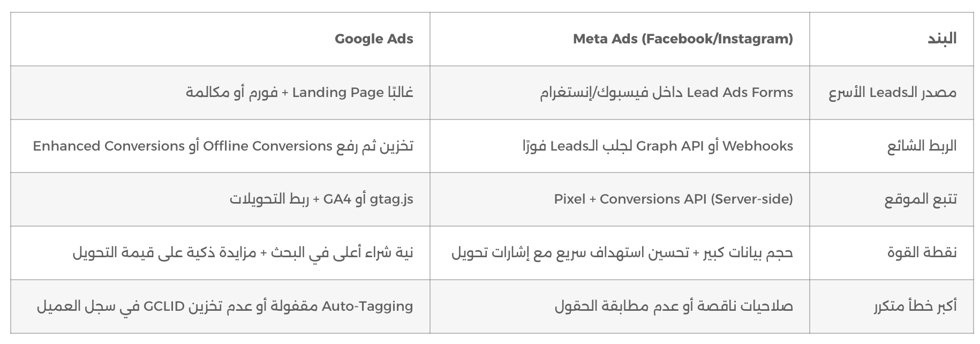Click the صلاحيات ناقصة cell
Viewport: 980px width, 344px height.
click(x=674, y=306)
